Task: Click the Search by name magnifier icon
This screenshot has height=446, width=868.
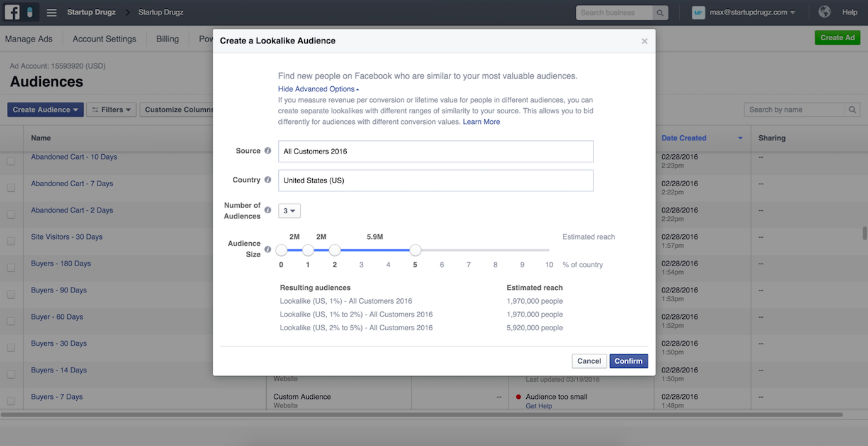Action: [x=852, y=109]
